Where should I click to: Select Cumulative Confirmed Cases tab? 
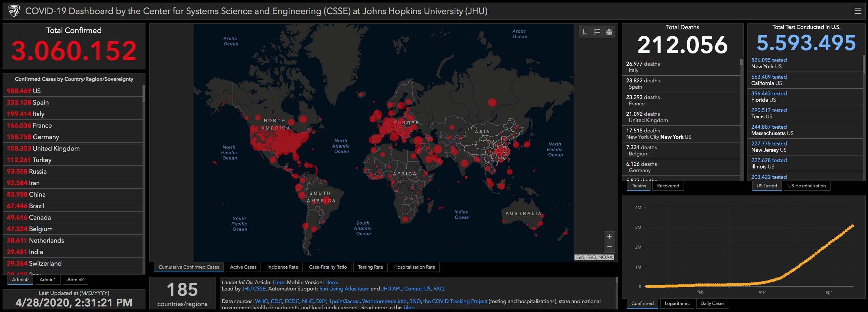coord(189,267)
